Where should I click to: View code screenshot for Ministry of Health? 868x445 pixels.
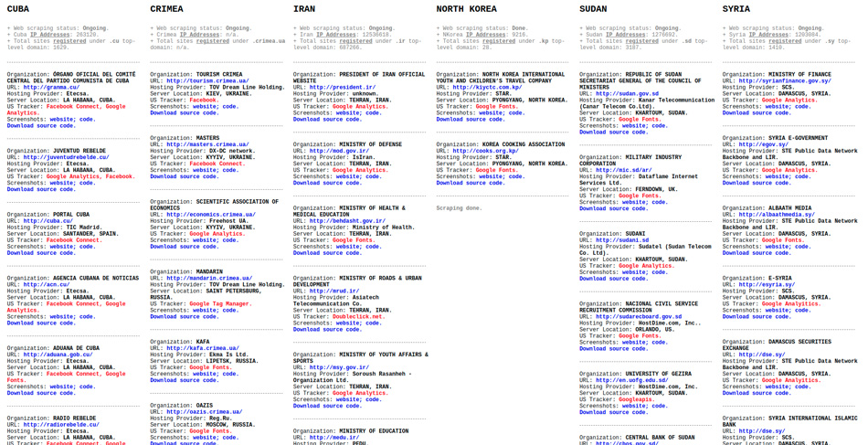point(374,247)
